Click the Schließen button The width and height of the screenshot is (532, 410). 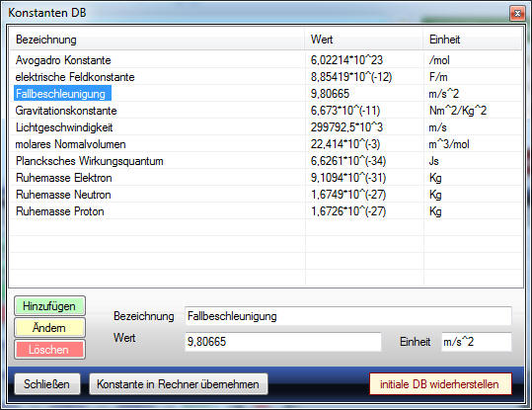click(x=47, y=384)
